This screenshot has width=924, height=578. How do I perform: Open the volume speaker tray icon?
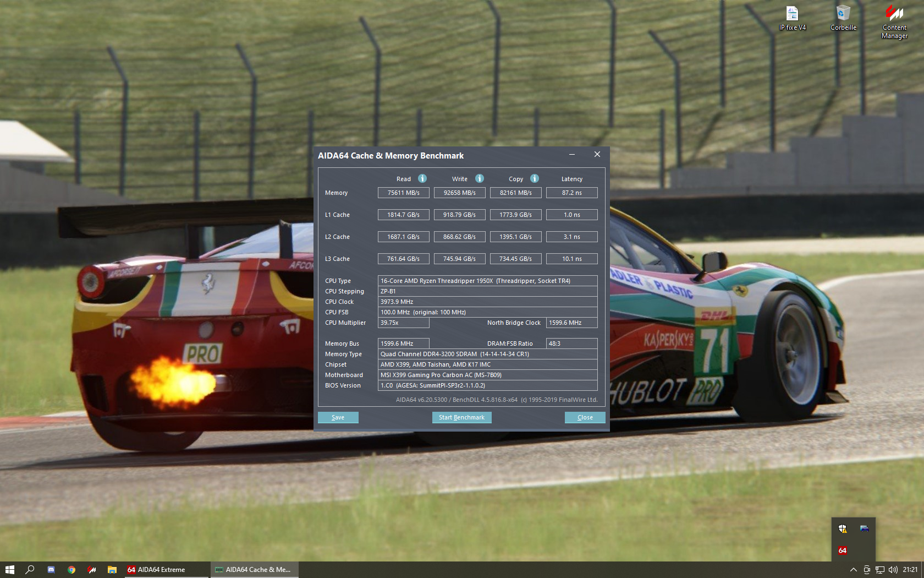pyautogui.click(x=893, y=570)
